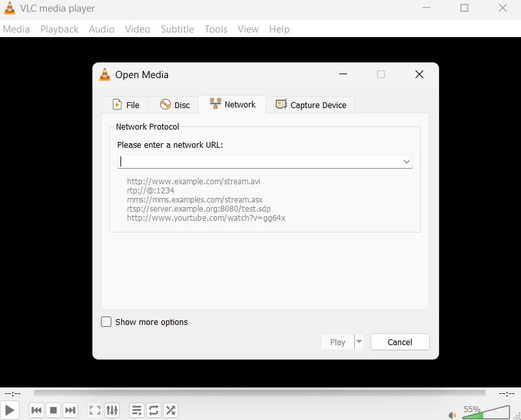521x420 pixels.
Task: Show the playlist view icon
Action: click(x=137, y=410)
